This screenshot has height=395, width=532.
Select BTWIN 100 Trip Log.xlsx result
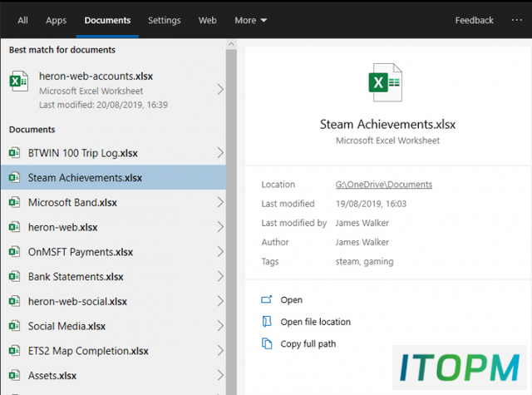(113, 153)
